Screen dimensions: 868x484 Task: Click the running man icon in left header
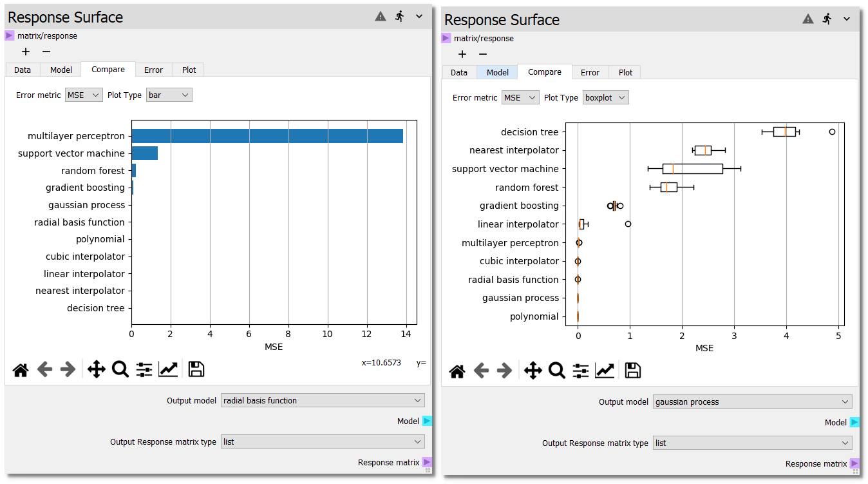[400, 17]
